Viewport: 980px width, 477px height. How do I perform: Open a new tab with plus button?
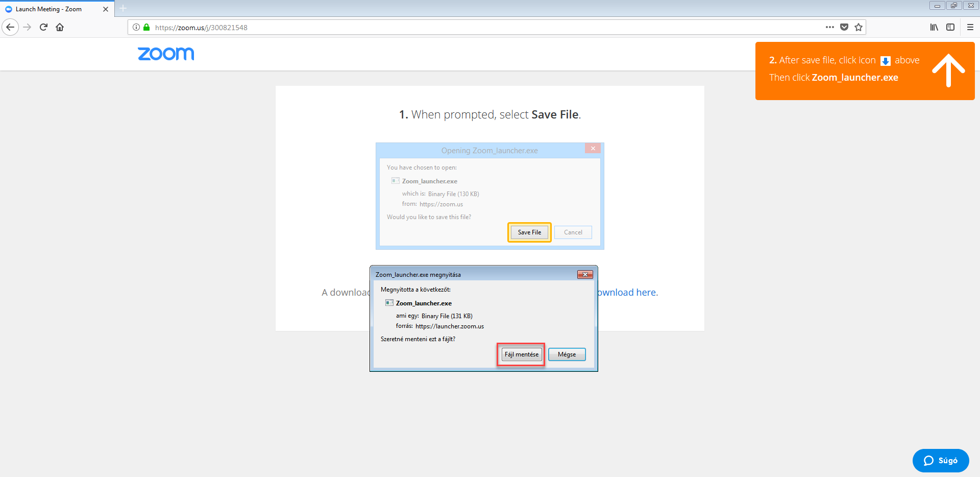(x=123, y=8)
